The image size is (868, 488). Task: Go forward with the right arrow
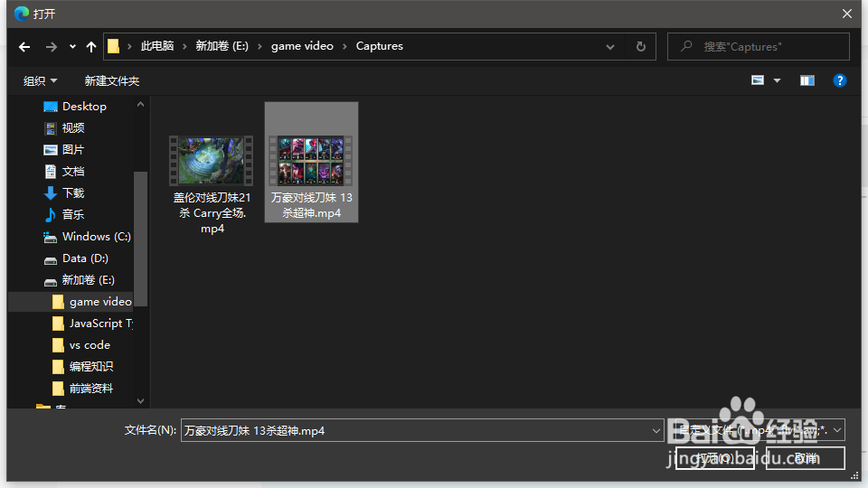(51, 47)
